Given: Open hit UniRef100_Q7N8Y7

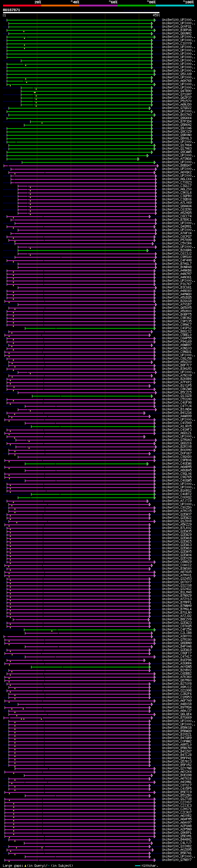Looking at the screenshot, I should pos(177,860).
